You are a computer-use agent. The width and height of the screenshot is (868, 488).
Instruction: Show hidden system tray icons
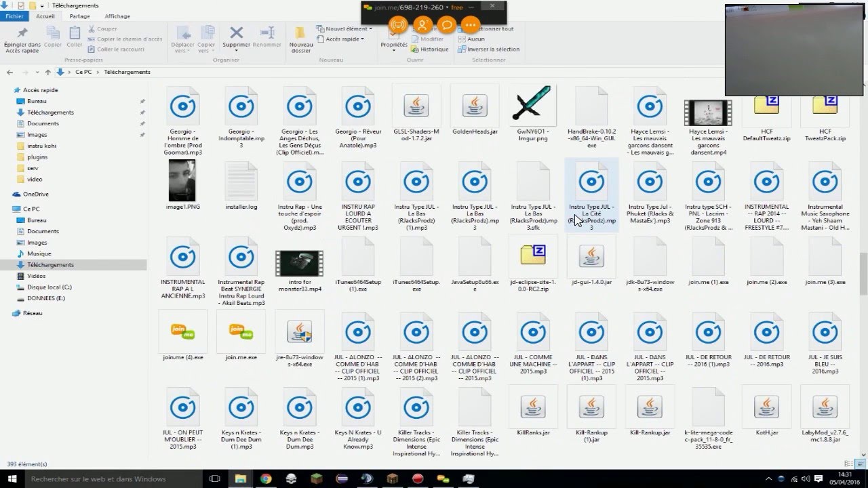tap(769, 479)
